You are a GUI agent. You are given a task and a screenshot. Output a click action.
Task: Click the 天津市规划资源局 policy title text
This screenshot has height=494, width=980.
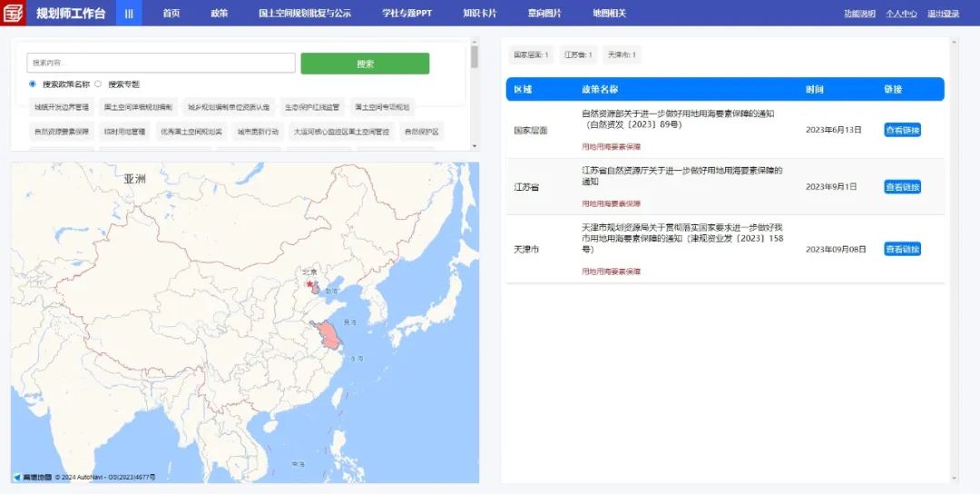tap(682, 238)
